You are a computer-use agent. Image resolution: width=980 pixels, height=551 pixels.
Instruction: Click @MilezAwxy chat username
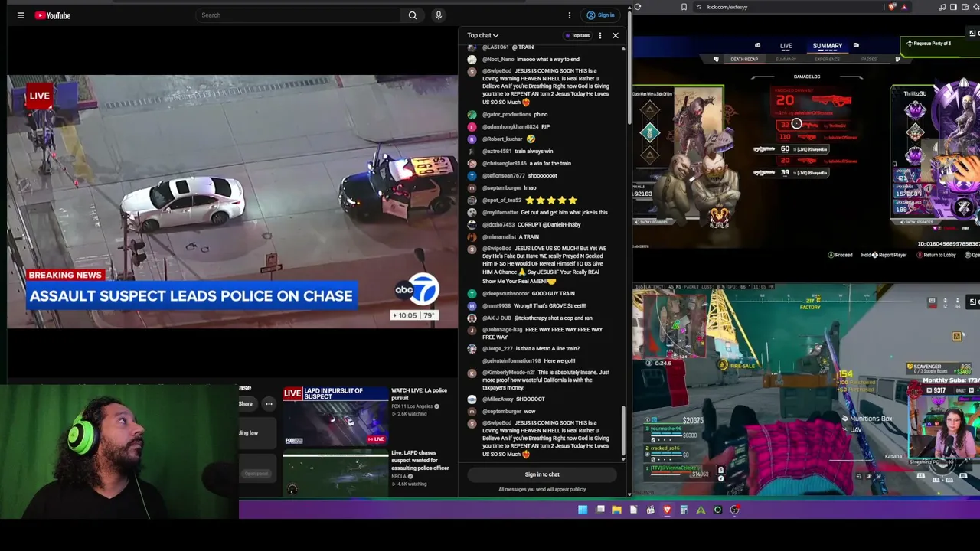[498, 399]
